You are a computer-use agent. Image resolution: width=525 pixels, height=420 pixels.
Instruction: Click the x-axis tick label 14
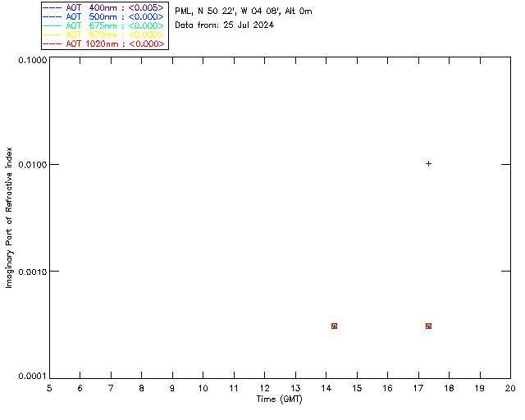(326, 389)
